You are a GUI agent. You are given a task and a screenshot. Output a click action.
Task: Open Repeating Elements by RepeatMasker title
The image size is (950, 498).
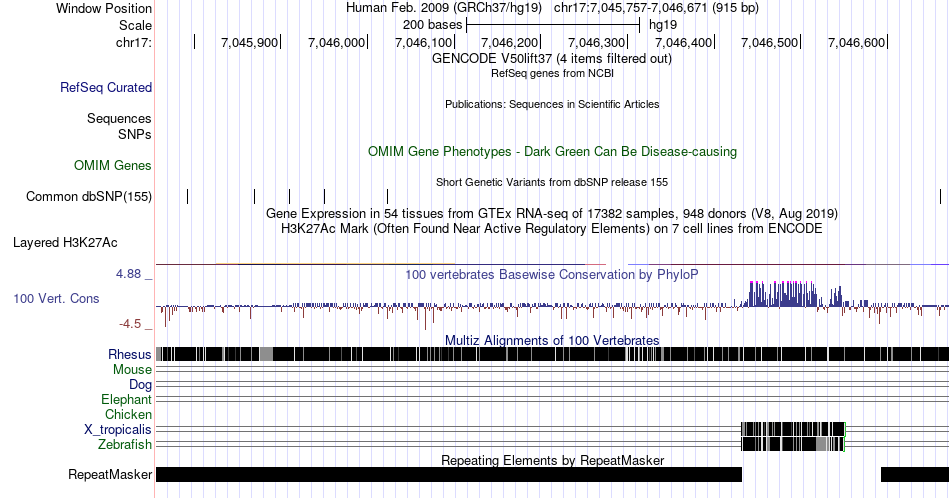tap(553, 460)
